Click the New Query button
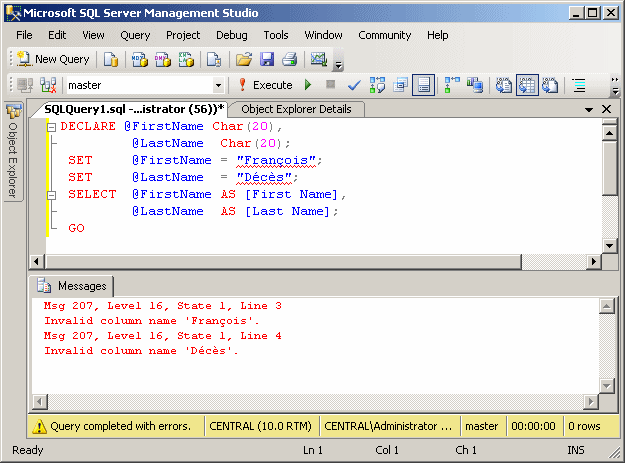This screenshot has height=463, width=625. click(53, 59)
